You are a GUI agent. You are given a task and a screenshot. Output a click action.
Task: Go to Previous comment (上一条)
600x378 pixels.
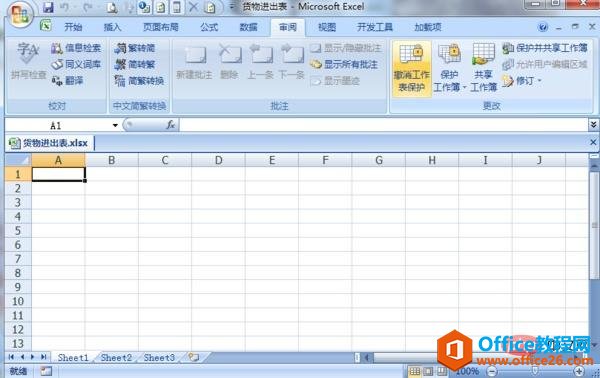pos(261,62)
